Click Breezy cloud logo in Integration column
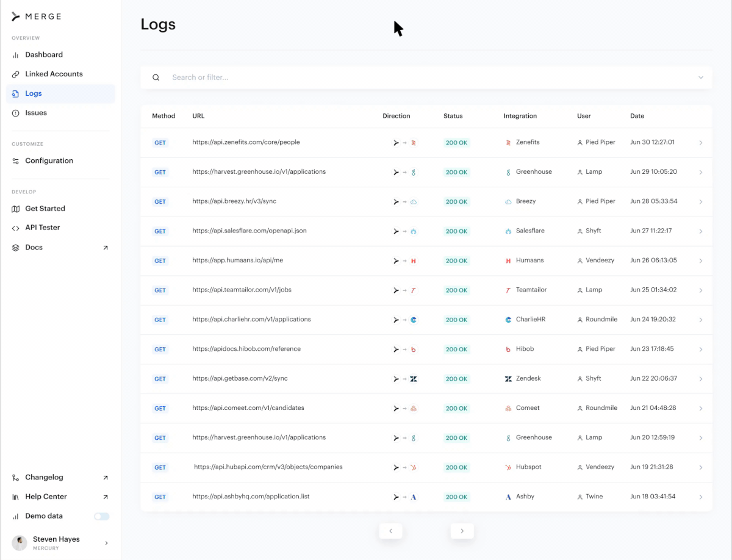 508,201
